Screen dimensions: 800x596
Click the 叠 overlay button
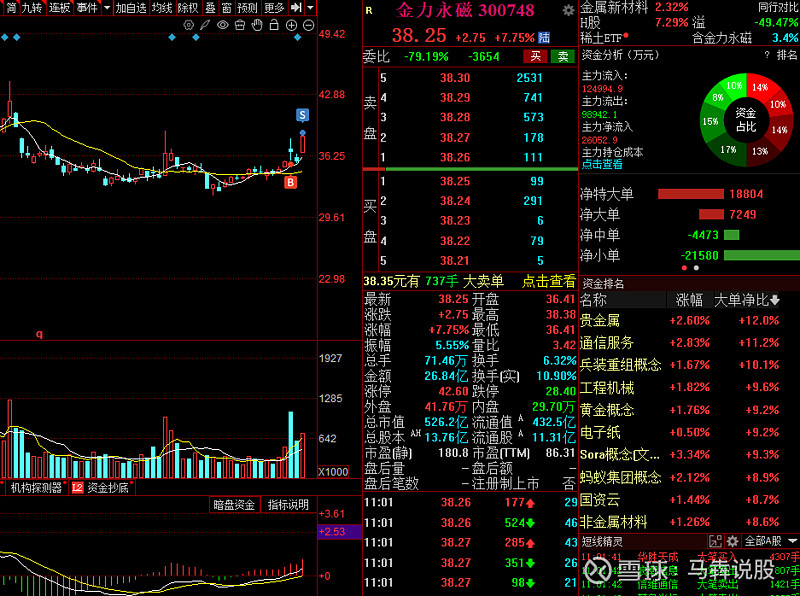click(x=210, y=8)
